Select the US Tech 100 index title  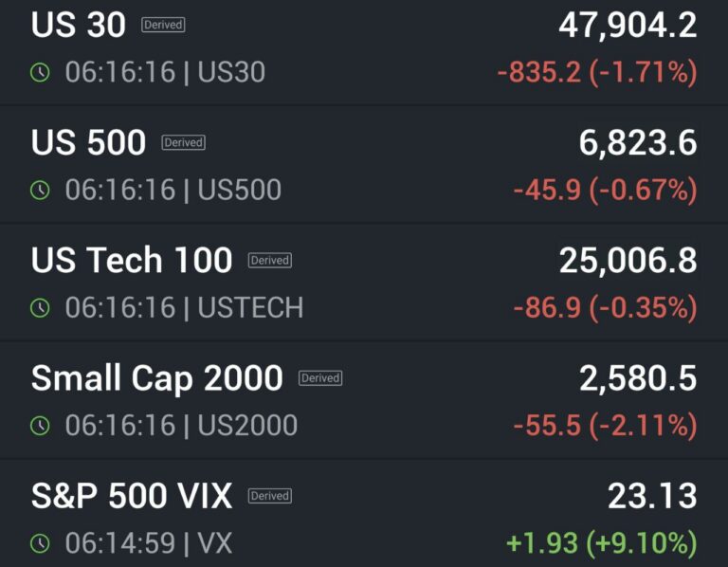pos(132,261)
